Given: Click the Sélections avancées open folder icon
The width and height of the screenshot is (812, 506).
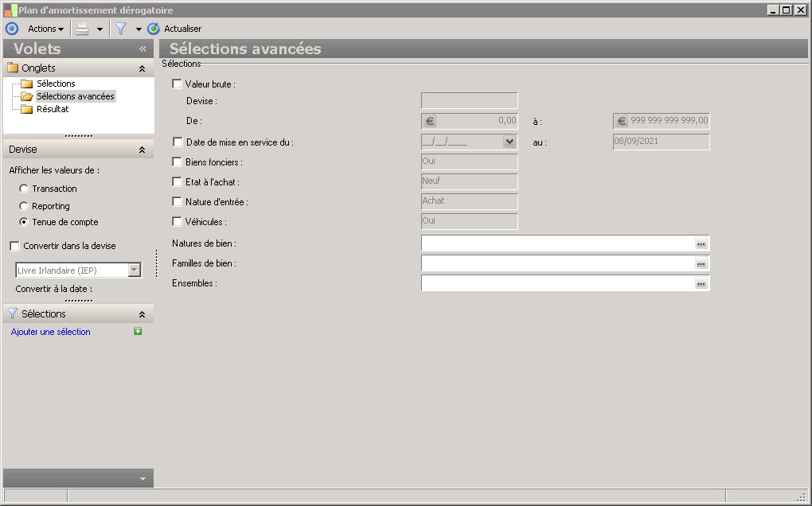Looking at the screenshot, I should point(26,96).
